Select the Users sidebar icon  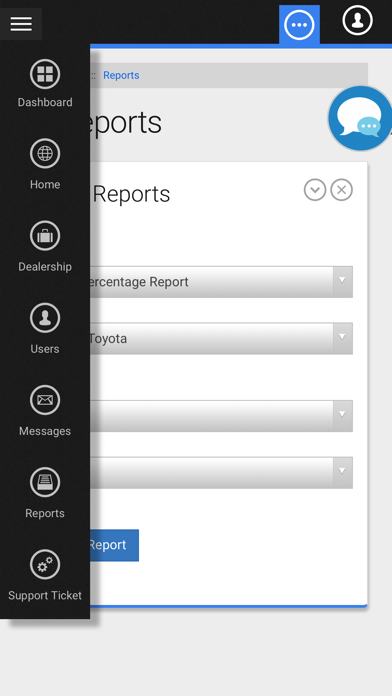tap(45, 318)
